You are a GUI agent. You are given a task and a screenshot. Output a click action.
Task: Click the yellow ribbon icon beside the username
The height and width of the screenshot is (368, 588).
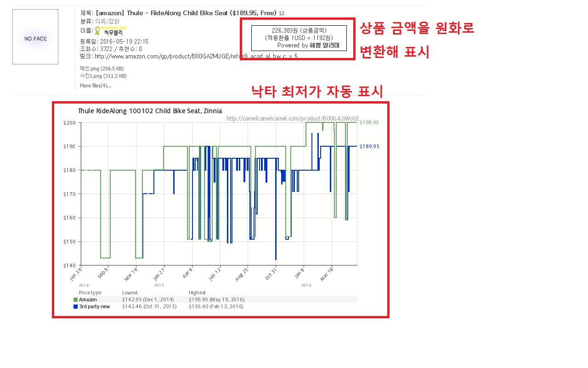tap(97, 31)
